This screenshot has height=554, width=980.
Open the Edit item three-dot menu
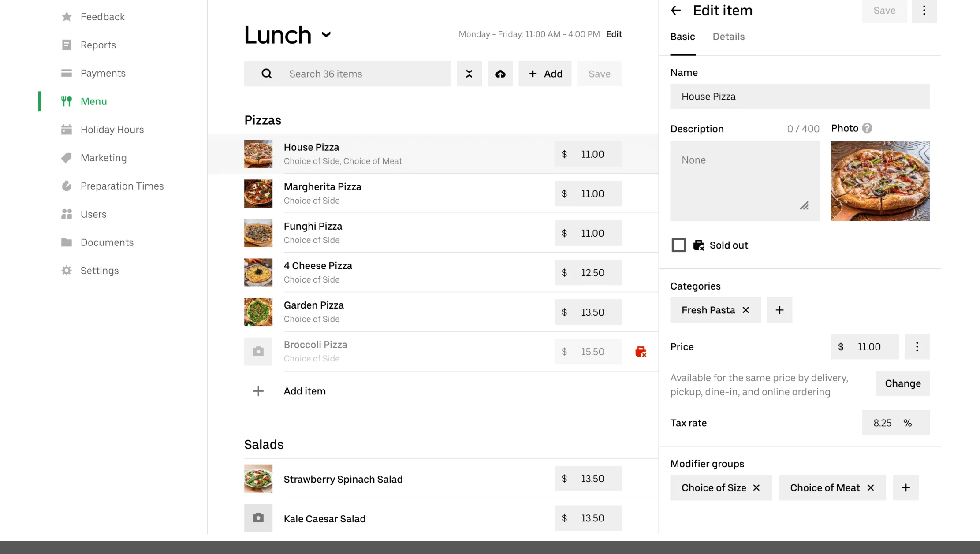click(x=924, y=11)
